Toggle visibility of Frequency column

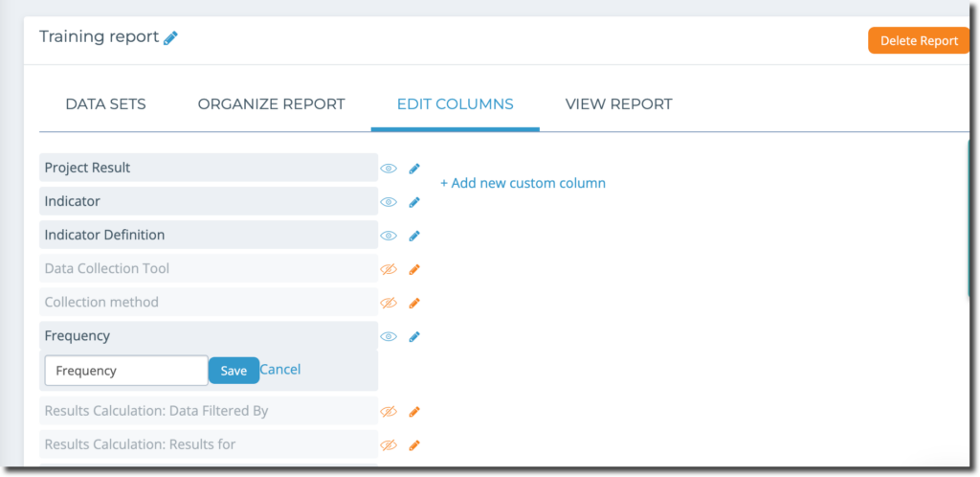coord(389,337)
